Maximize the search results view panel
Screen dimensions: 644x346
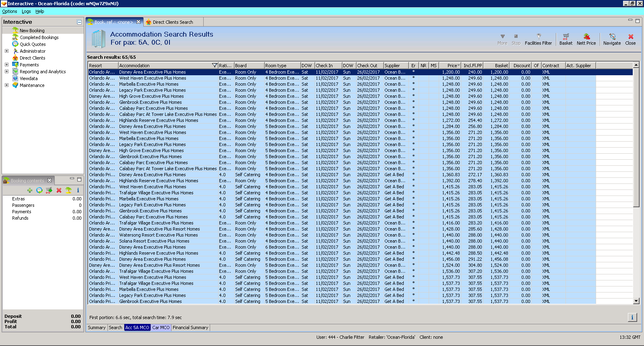point(637,21)
